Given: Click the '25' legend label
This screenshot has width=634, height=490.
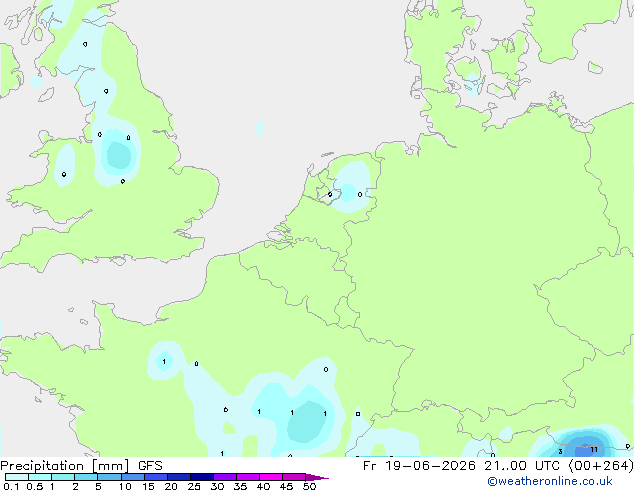Looking at the screenshot, I should point(194,486).
